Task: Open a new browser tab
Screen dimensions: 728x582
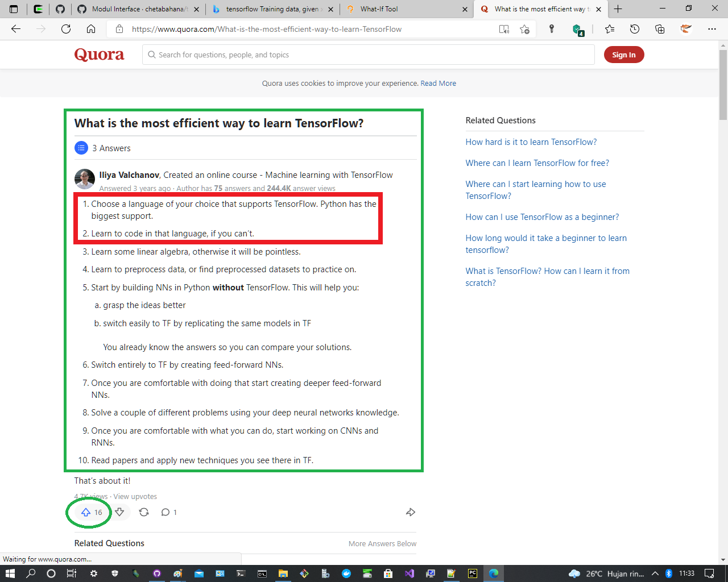Action: [x=618, y=9]
